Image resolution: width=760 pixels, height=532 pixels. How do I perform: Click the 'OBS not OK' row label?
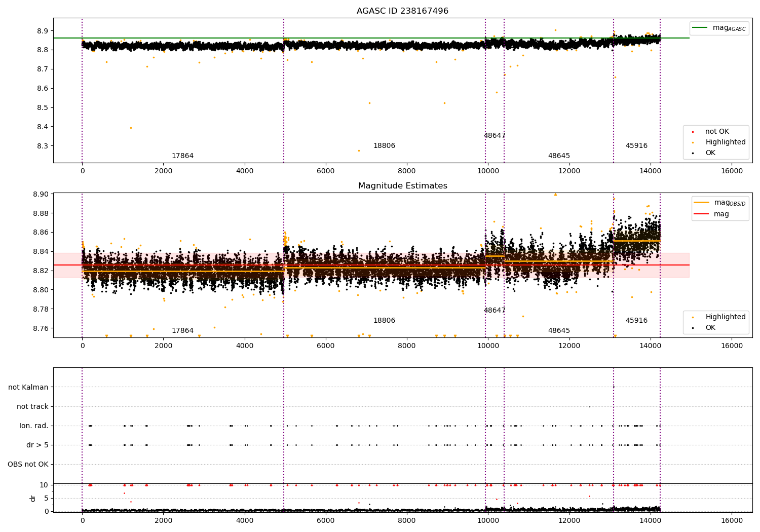[x=28, y=465]
